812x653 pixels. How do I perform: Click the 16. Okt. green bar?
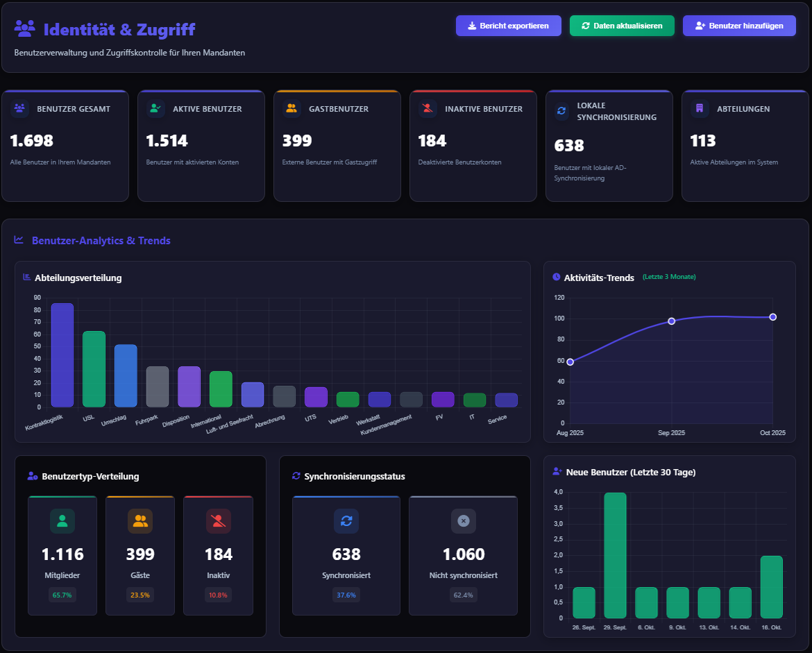click(x=771, y=587)
